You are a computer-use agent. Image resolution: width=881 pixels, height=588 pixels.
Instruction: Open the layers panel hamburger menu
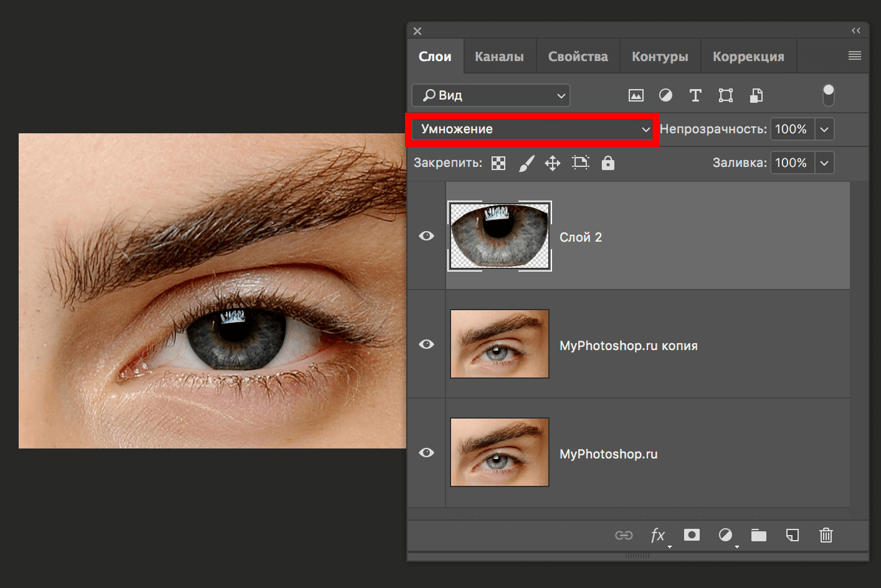coord(854,56)
